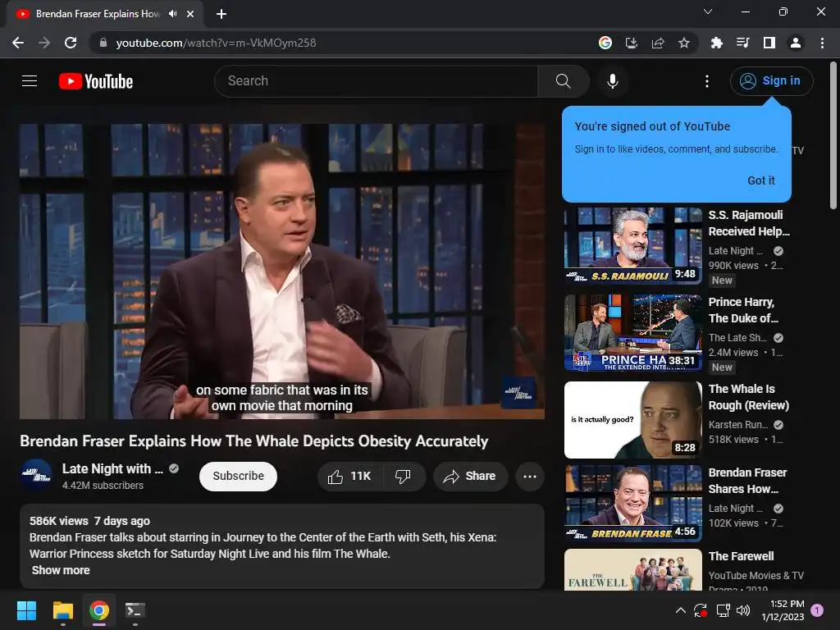Open YouTube settings three-dot menu
This screenshot has width=840, height=630.
tap(707, 81)
